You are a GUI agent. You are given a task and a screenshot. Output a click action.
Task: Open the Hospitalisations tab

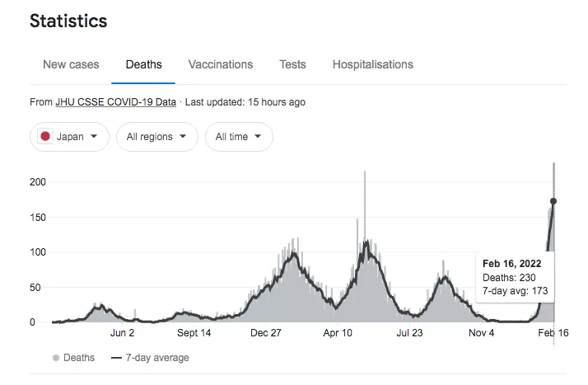coord(373,64)
